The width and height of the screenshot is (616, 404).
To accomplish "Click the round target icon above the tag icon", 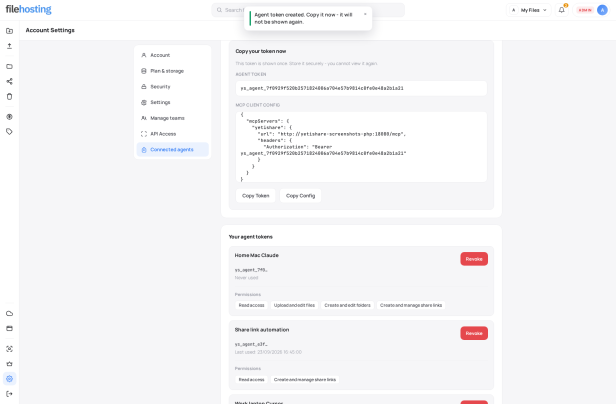I will click(x=9, y=117).
